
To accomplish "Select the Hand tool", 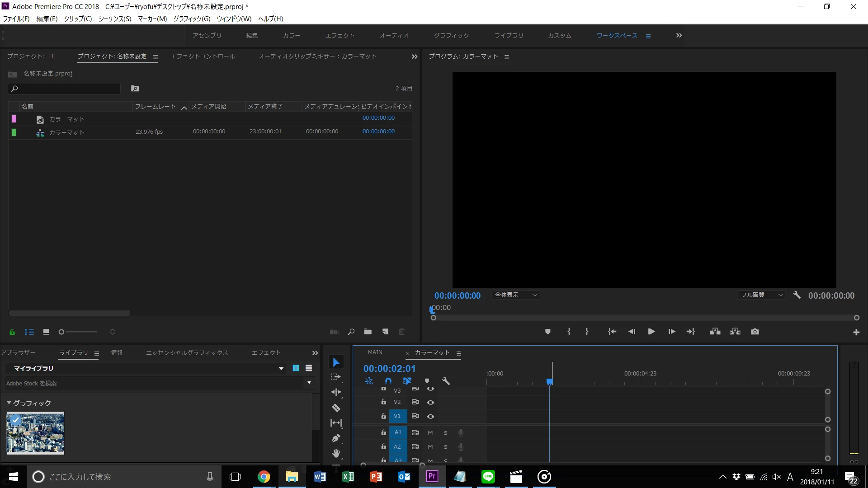I will click(336, 453).
